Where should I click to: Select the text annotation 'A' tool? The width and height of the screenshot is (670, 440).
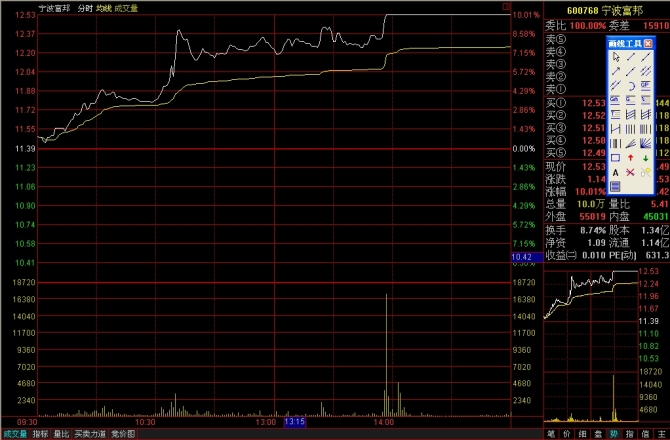615,171
